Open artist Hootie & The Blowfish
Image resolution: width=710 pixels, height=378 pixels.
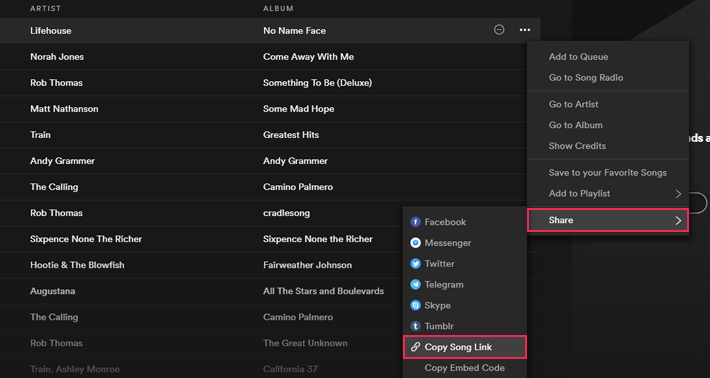click(x=77, y=265)
